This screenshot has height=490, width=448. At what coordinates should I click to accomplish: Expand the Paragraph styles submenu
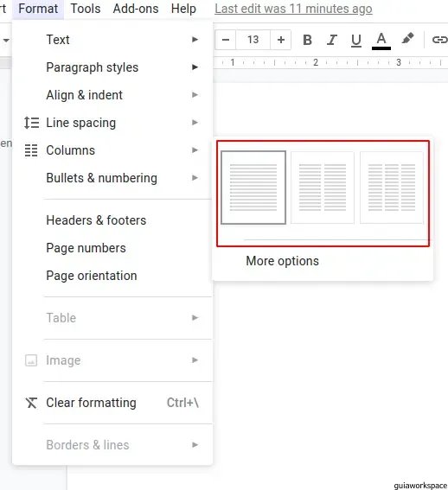112,67
